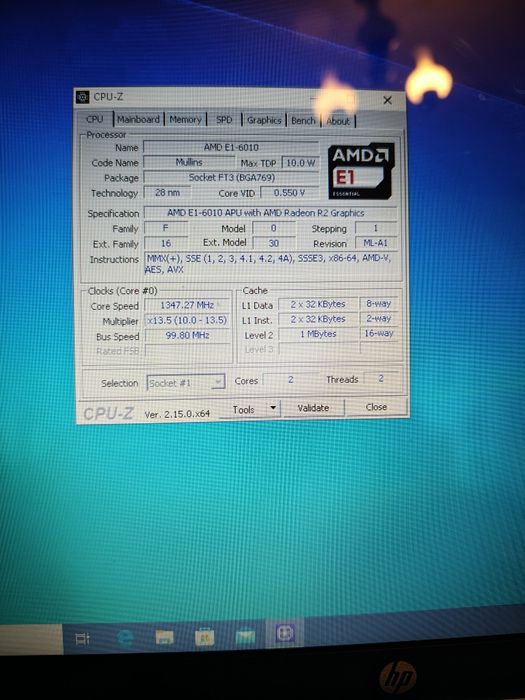The width and height of the screenshot is (525, 700).
Task: Click the Instructions list text
Action: tap(271, 263)
